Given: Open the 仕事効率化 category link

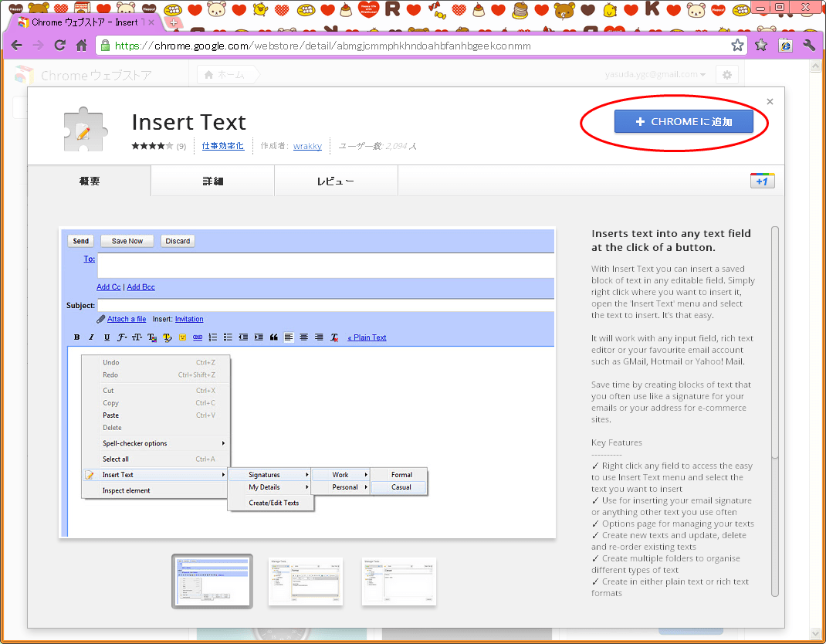Looking at the screenshot, I should 222,145.
